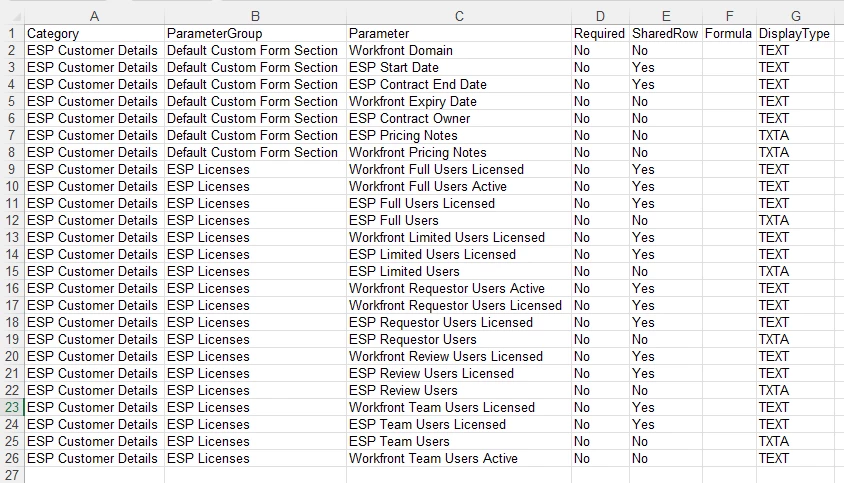
Task: Select row 23 header
Action: (x=12, y=407)
